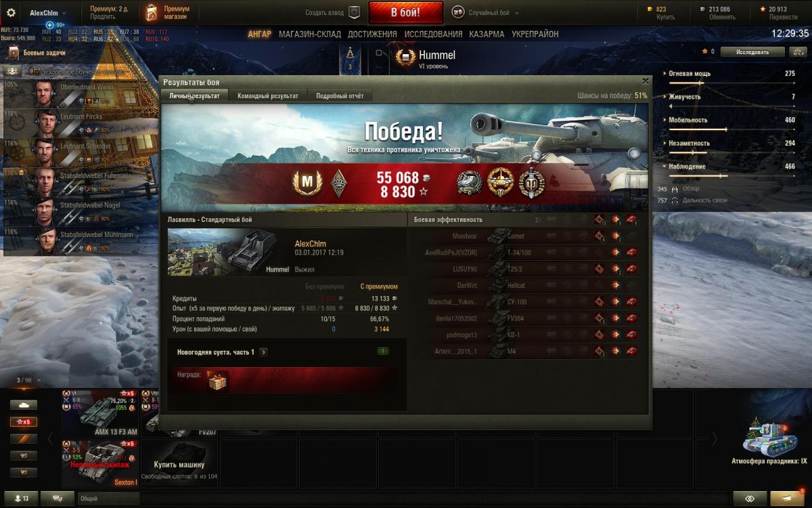
Task: Open the AlexChlm account dropdown
Action: tap(47, 13)
